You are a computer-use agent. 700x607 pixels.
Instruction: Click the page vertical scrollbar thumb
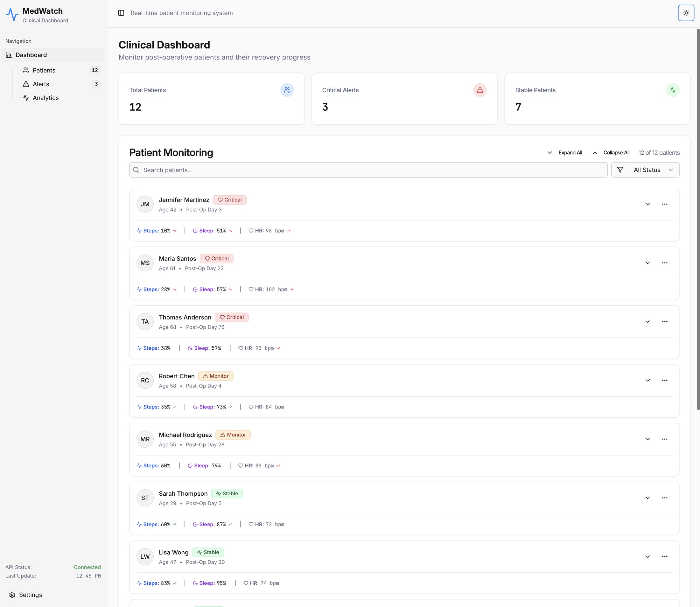coord(698,220)
